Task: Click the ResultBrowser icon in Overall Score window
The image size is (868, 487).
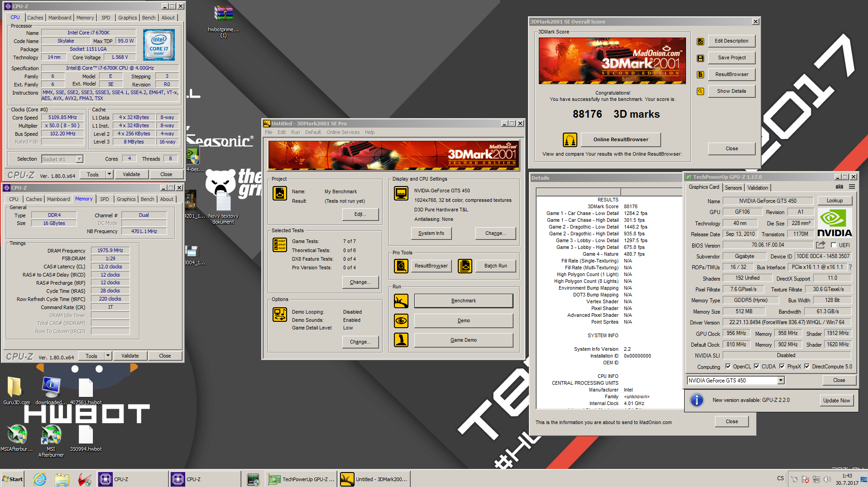Action: click(x=700, y=75)
